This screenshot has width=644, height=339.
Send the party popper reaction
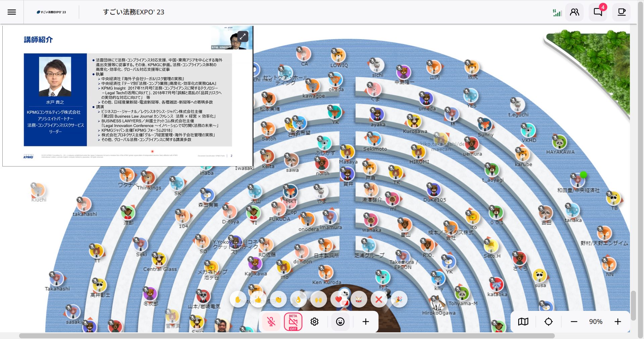point(399,299)
